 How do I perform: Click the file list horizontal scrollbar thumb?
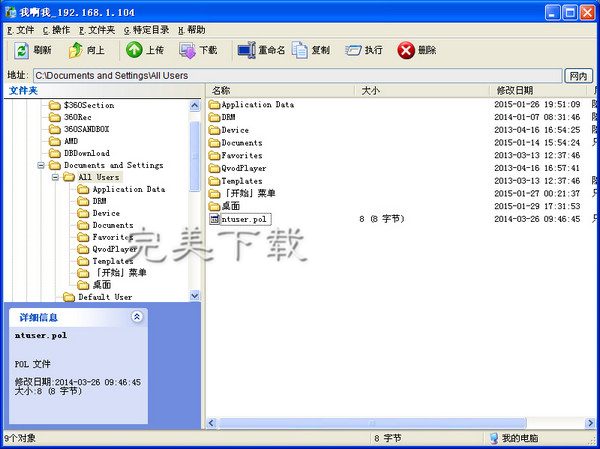click(x=372, y=423)
